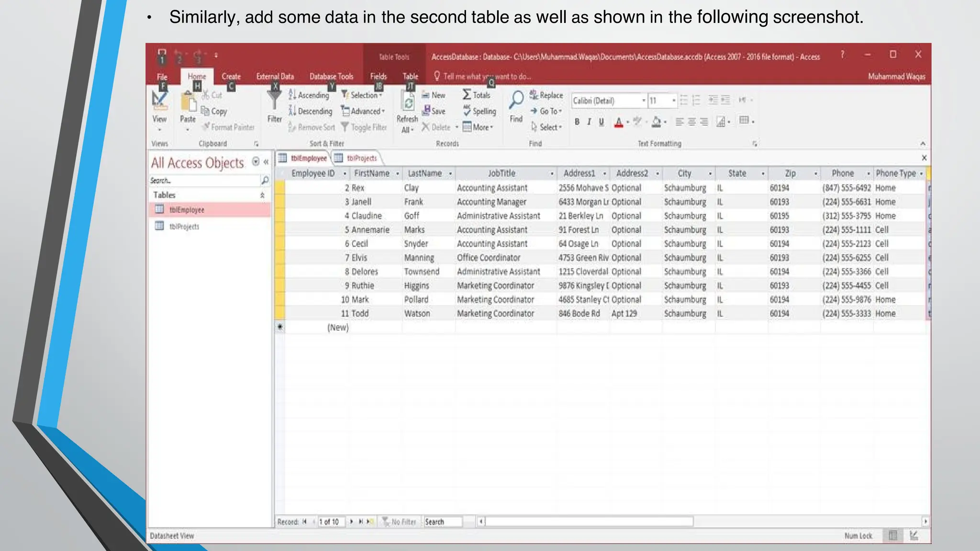Screen dimensions: 980x551
Task: Click the search magnifier in navigation pane
Action: point(265,180)
